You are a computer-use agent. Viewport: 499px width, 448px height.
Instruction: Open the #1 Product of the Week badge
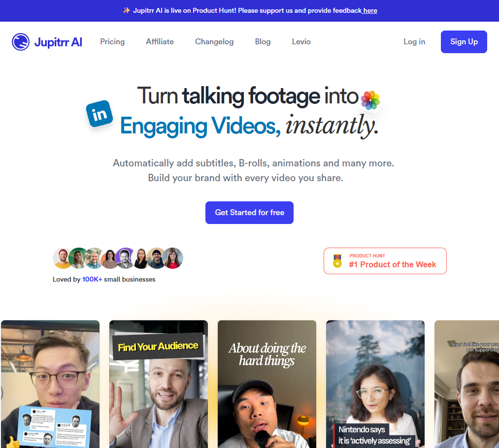(x=385, y=261)
